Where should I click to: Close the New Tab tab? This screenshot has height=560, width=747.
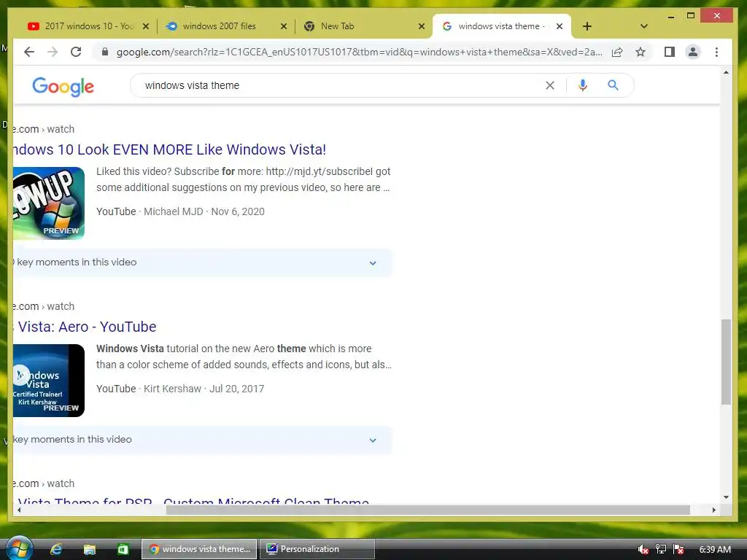point(421,26)
